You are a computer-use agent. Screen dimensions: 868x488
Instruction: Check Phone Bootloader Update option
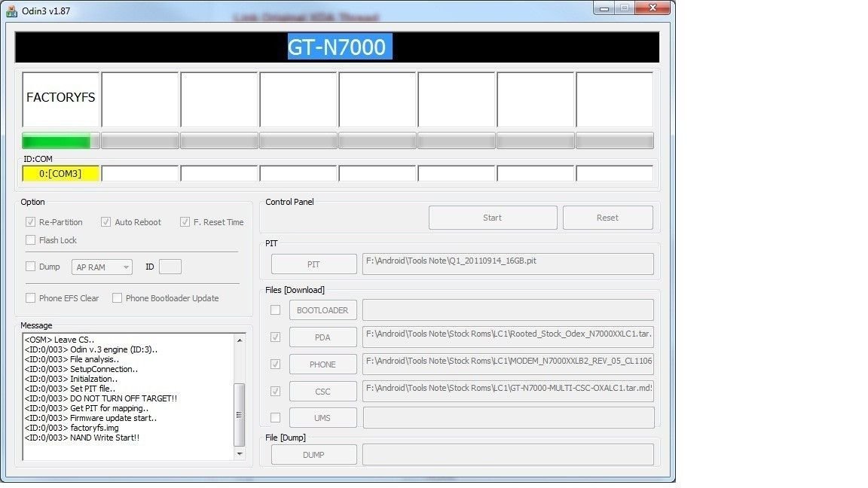[x=117, y=298]
